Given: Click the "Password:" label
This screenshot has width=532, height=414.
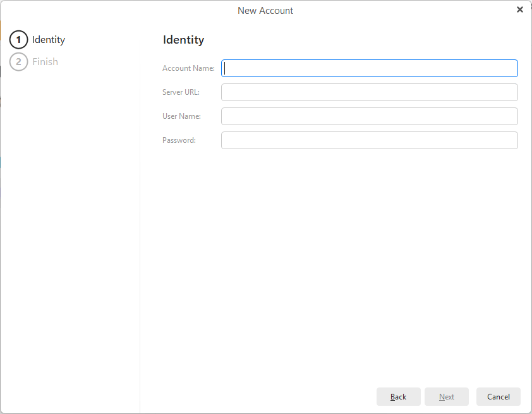Looking at the screenshot, I should (x=179, y=140).
